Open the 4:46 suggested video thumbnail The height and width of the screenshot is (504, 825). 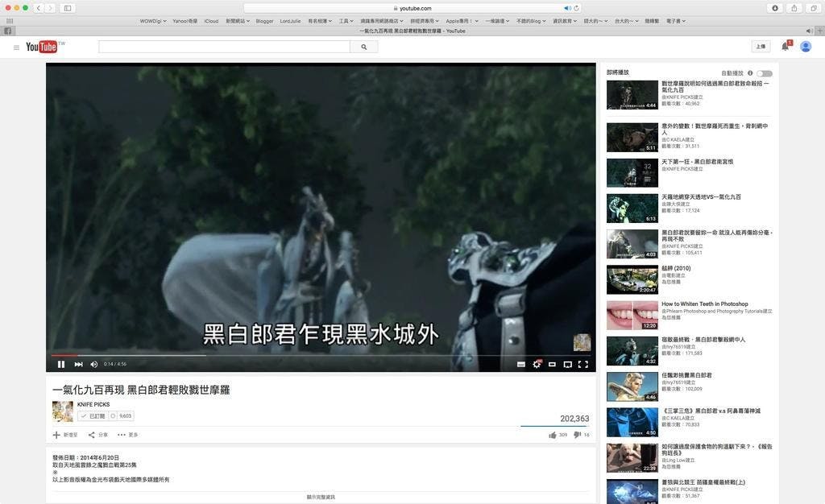click(632, 386)
